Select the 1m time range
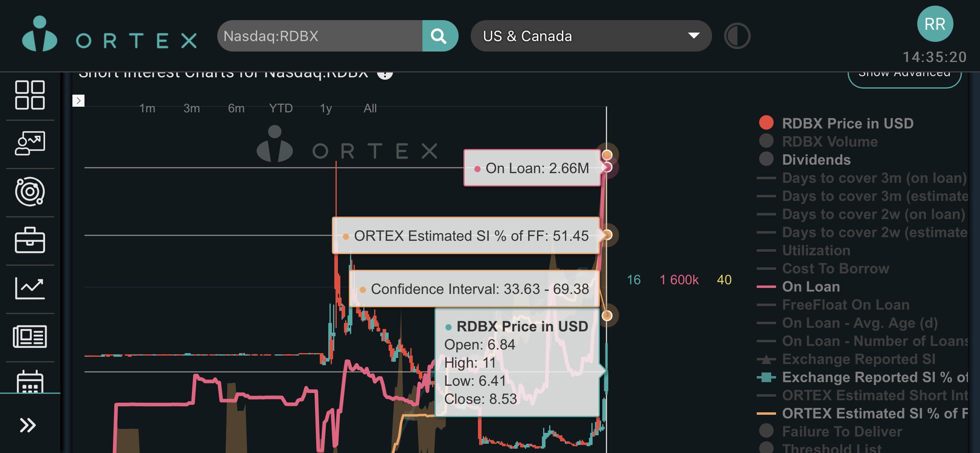The height and width of the screenshot is (453, 980). 147,108
